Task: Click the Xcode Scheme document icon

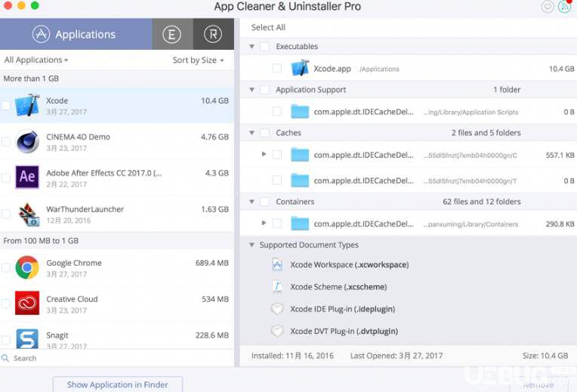Action: click(x=277, y=287)
